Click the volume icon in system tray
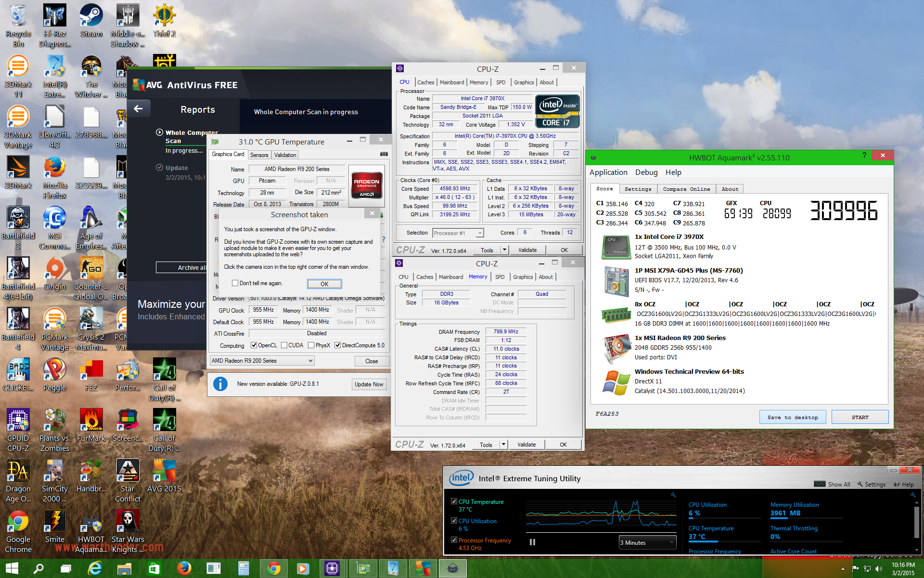The image size is (924, 578). (x=879, y=569)
